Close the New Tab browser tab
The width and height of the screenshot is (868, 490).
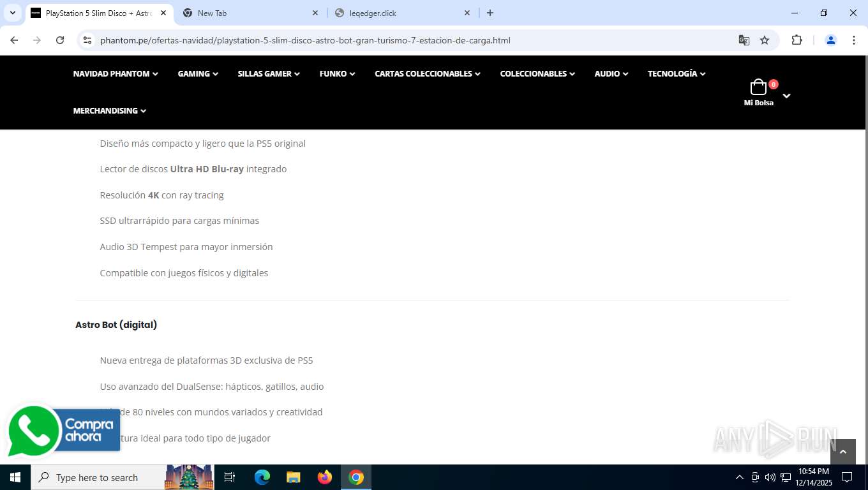point(315,13)
